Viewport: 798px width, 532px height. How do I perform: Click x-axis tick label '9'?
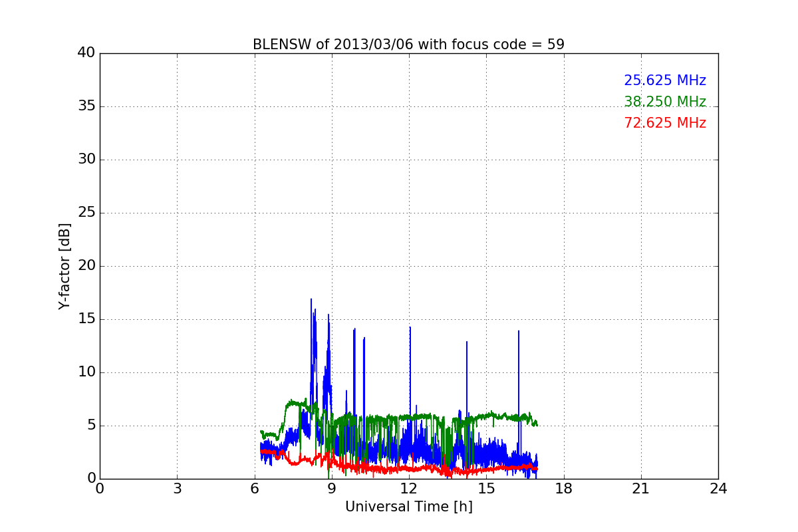pyautogui.click(x=332, y=489)
